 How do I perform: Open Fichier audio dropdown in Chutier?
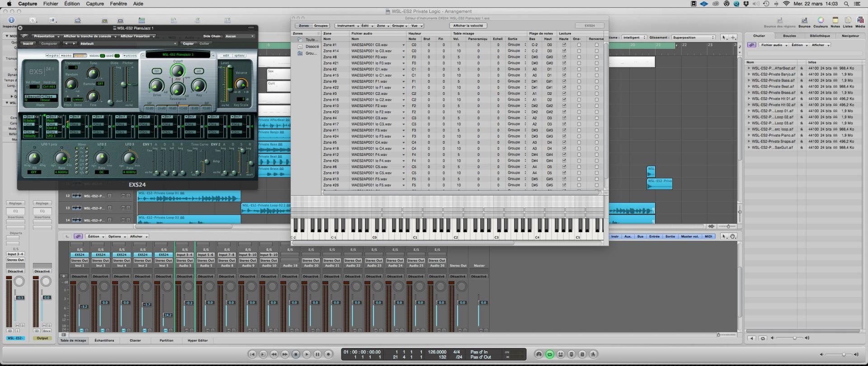pos(774,45)
